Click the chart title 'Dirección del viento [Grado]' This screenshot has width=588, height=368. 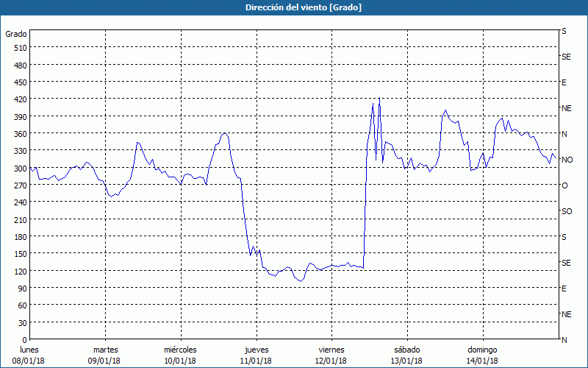click(x=293, y=7)
